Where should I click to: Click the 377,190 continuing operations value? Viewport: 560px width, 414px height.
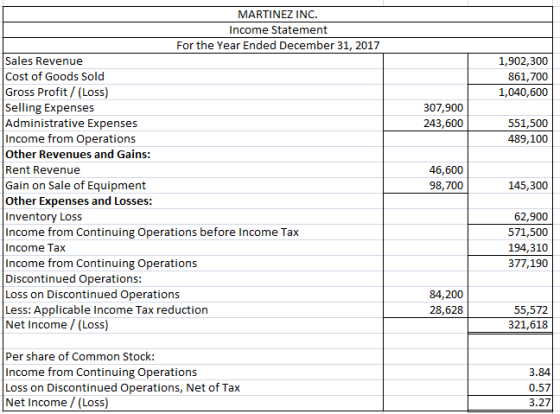(528, 263)
